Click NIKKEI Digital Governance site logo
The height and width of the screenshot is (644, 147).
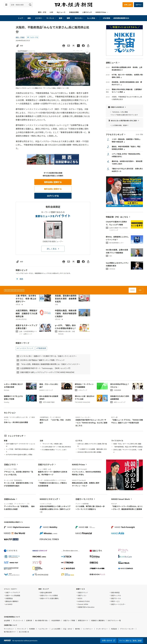tap(17, 527)
